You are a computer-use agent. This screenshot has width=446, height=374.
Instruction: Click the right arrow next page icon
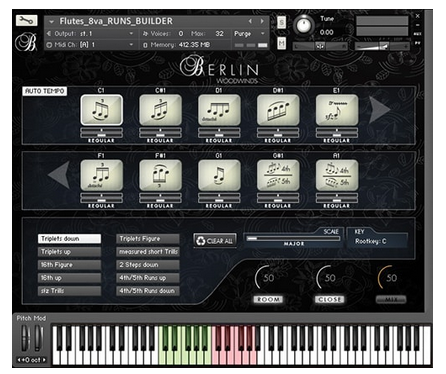pyautogui.click(x=379, y=109)
